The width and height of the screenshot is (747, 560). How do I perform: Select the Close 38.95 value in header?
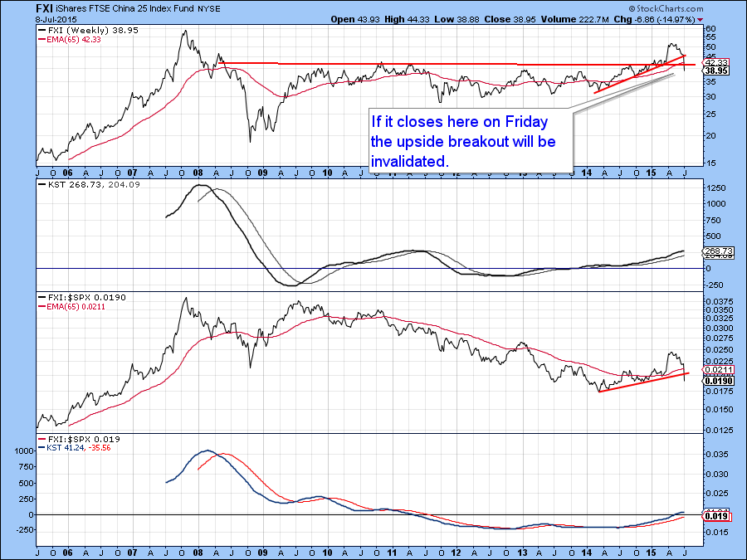[510, 20]
